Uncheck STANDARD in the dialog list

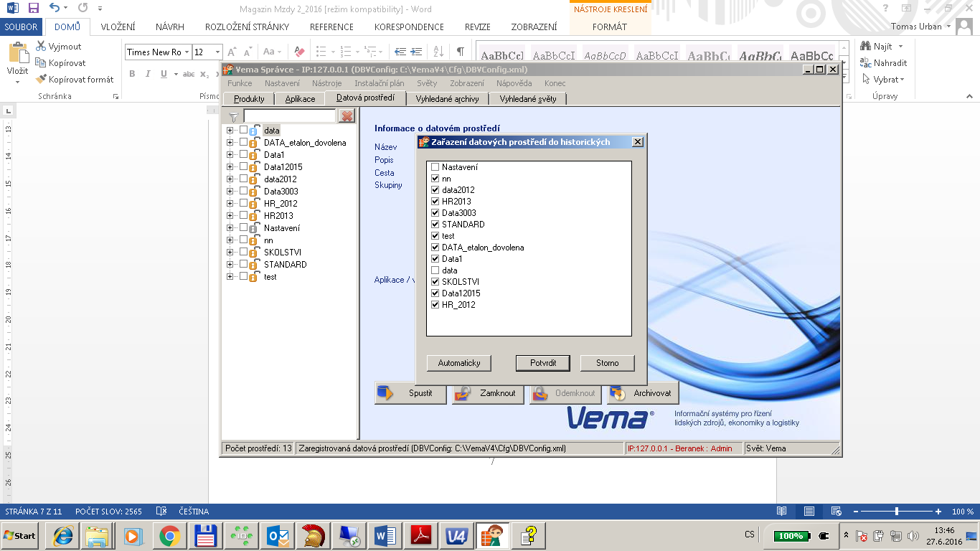pyautogui.click(x=435, y=225)
